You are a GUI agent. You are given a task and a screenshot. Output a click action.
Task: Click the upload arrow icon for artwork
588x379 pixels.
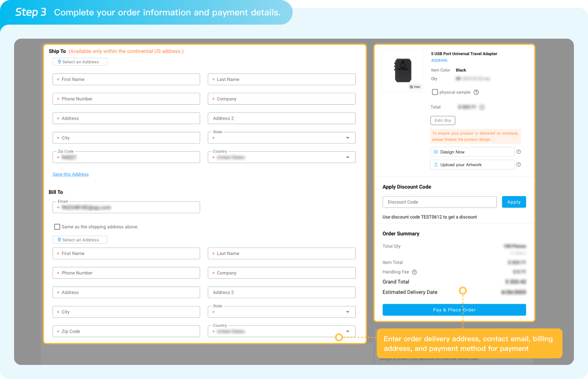(436, 165)
